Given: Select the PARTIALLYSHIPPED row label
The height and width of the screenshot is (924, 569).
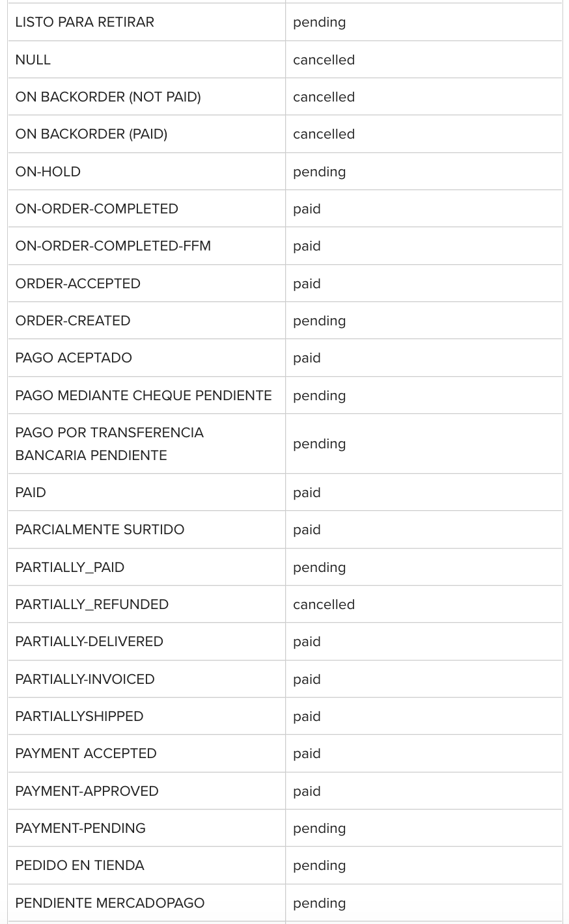Looking at the screenshot, I should (79, 716).
